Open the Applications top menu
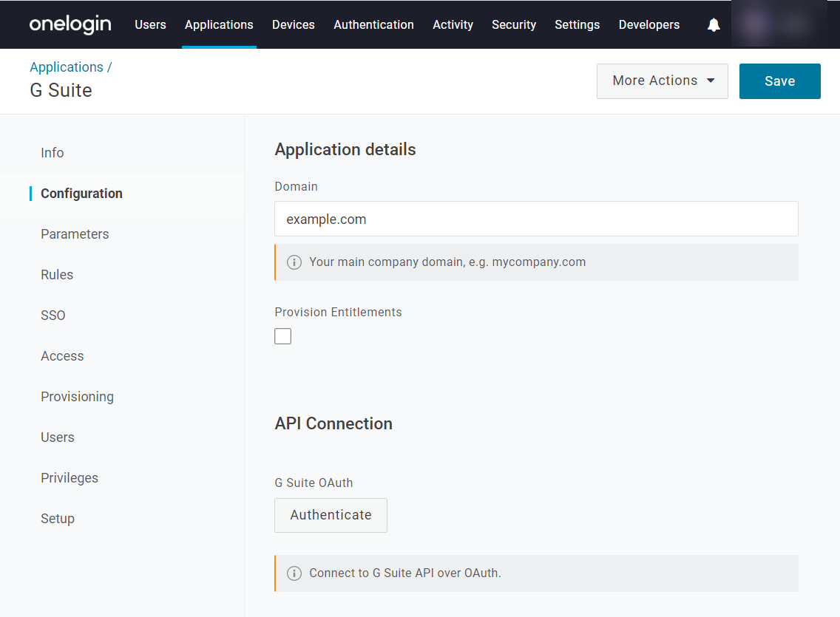 click(x=219, y=24)
